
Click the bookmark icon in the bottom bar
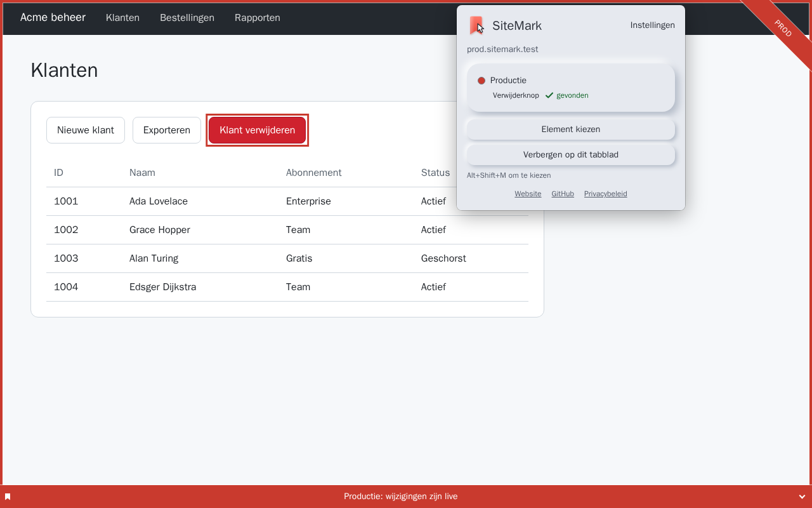click(x=8, y=497)
